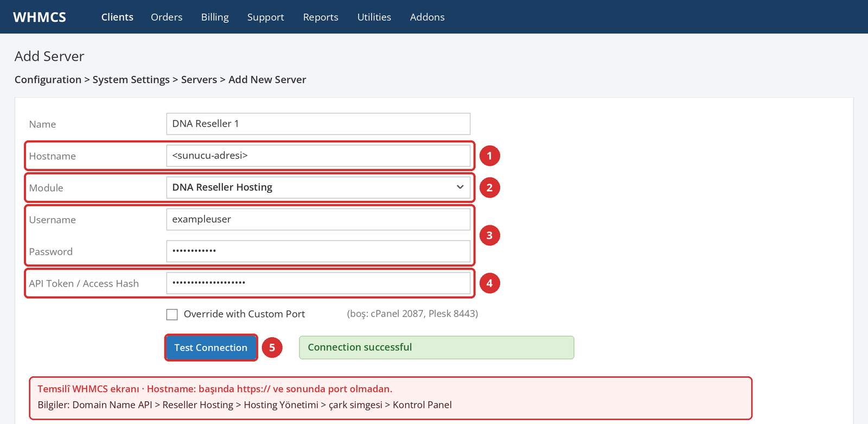Viewport: 868px width, 424px height.
Task: Click the Username label
Action: click(52, 220)
